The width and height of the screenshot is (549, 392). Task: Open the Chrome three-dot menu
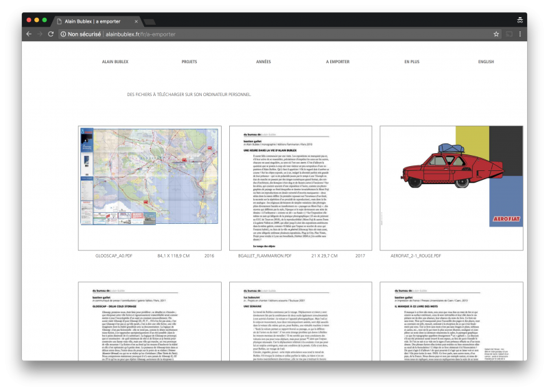click(520, 34)
